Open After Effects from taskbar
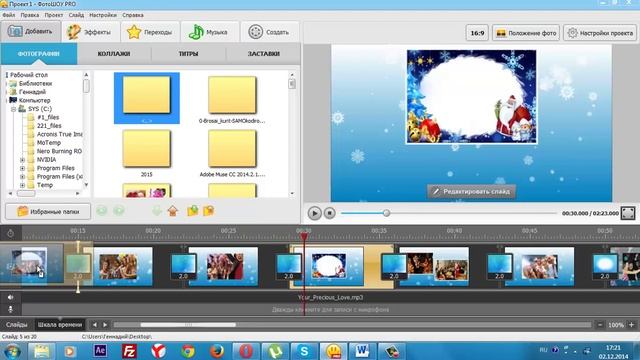This screenshot has height=360, width=640. [100, 351]
